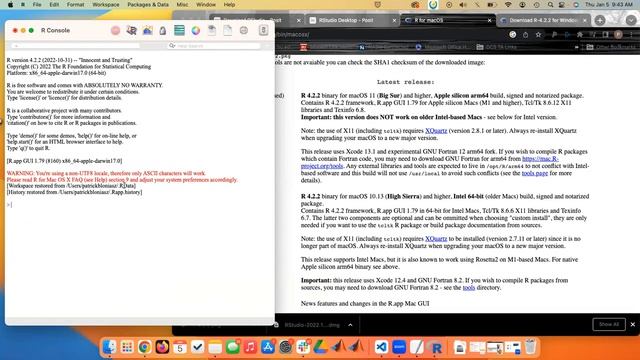This screenshot has height=360, width=640.
Task: Open Calendar from the Dock
Action: tap(180, 347)
